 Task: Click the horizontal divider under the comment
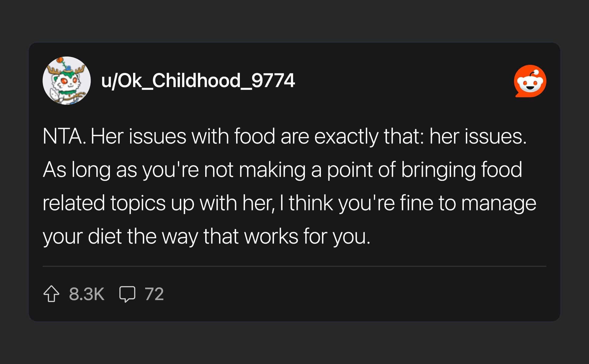[x=294, y=266]
